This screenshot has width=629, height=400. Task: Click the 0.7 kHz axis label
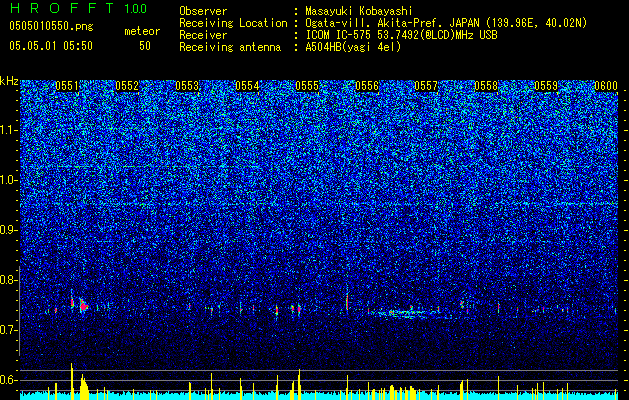tap(9, 330)
